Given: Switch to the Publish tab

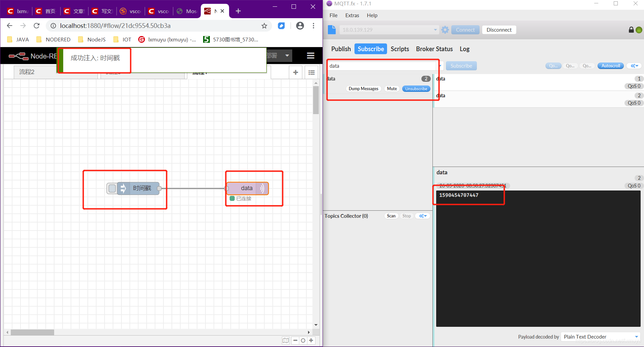Looking at the screenshot, I should pyautogui.click(x=341, y=49).
